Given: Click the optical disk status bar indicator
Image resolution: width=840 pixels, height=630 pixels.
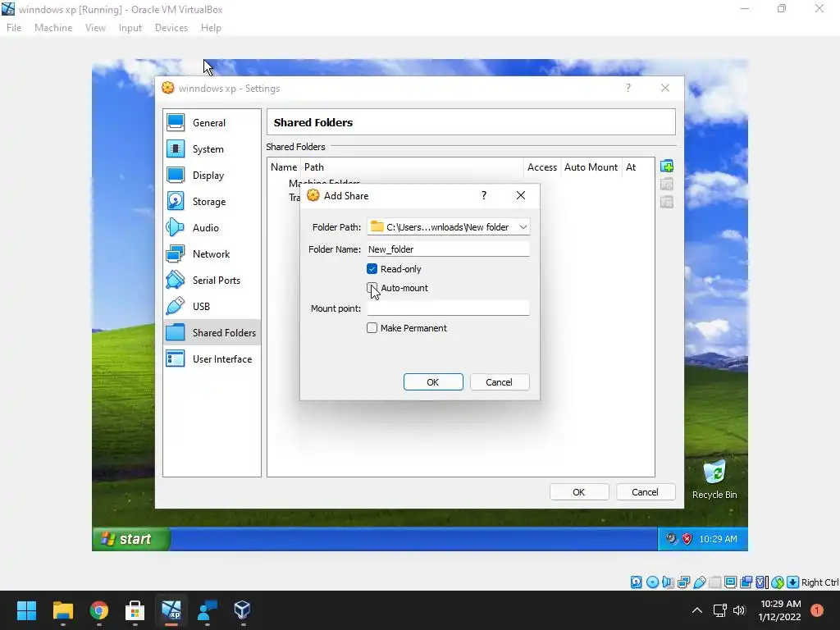Looking at the screenshot, I should point(652,582).
